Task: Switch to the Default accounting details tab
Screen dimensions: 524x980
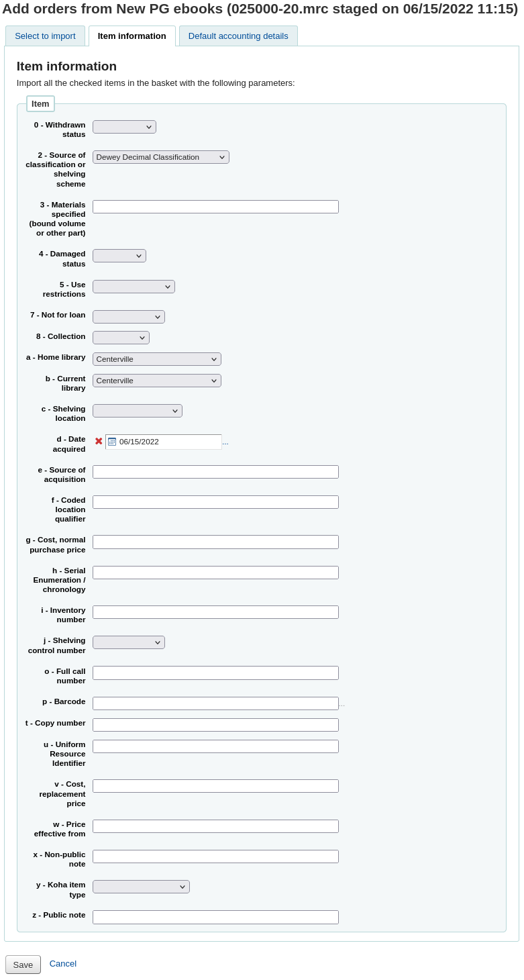Action: tap(238, 36)
